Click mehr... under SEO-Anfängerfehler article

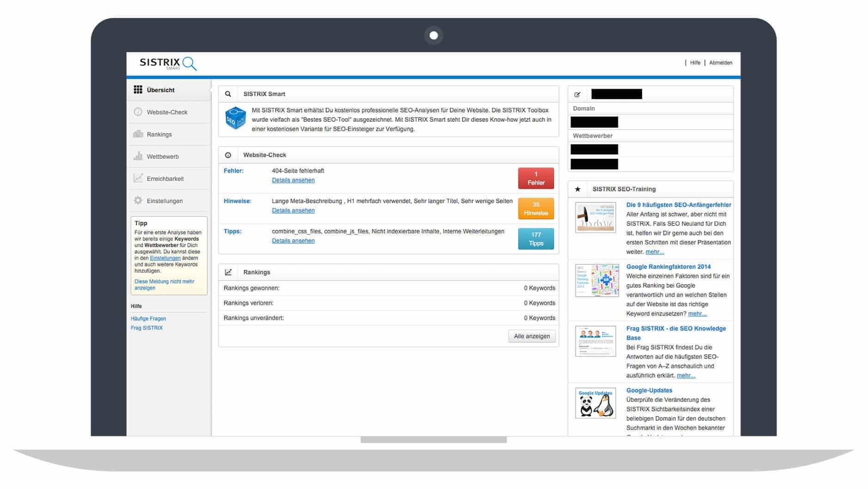pos(655,252)
